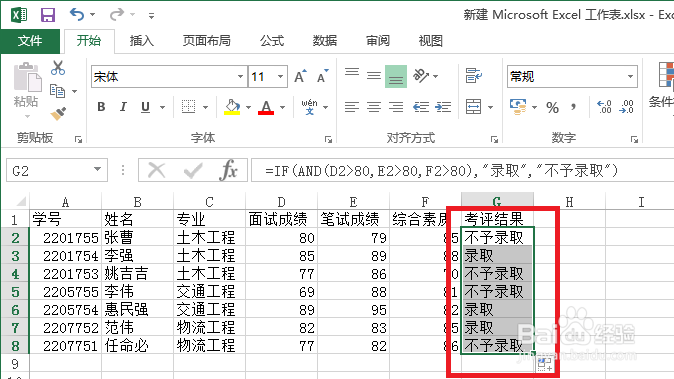Undo the last action
Image resolution: width=674 pixels, height=379 pixels.
pyautogui.click(x=77, y=15)
